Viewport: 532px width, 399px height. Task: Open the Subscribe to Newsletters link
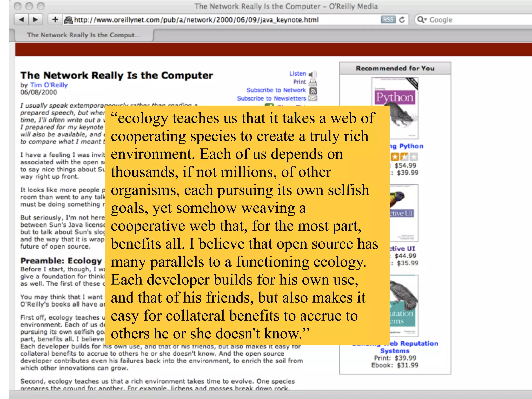271,98
